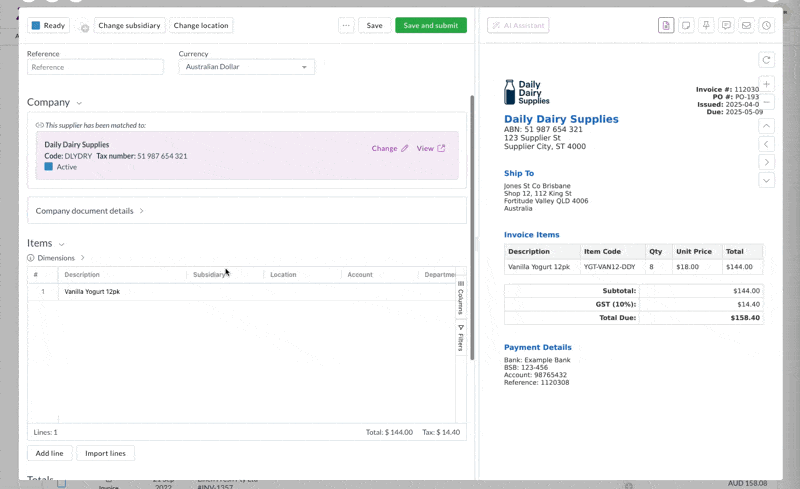
Task: Open the Columns side panel in items grid
Action: (x=461, y=298)
